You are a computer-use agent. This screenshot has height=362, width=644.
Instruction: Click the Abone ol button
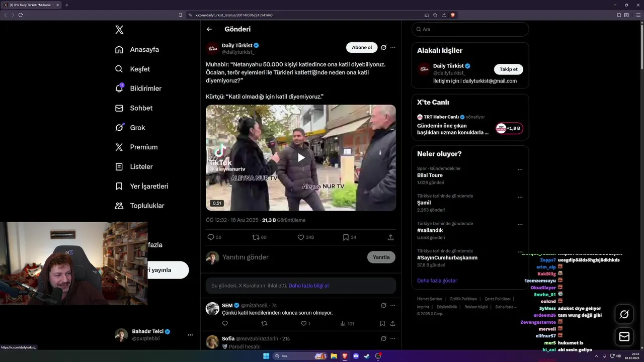coord(362,47)
